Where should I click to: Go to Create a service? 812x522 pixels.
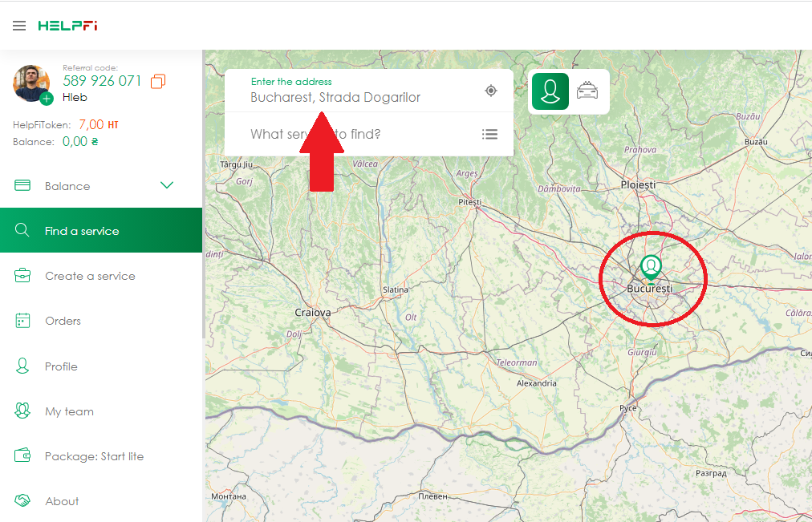(90, 276)
